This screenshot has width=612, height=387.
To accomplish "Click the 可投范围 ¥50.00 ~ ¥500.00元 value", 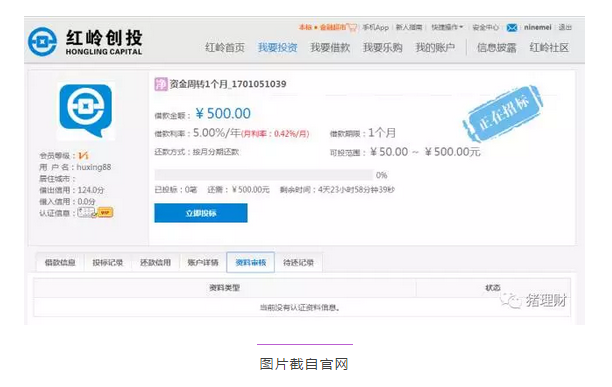I will tap(425, 152).
